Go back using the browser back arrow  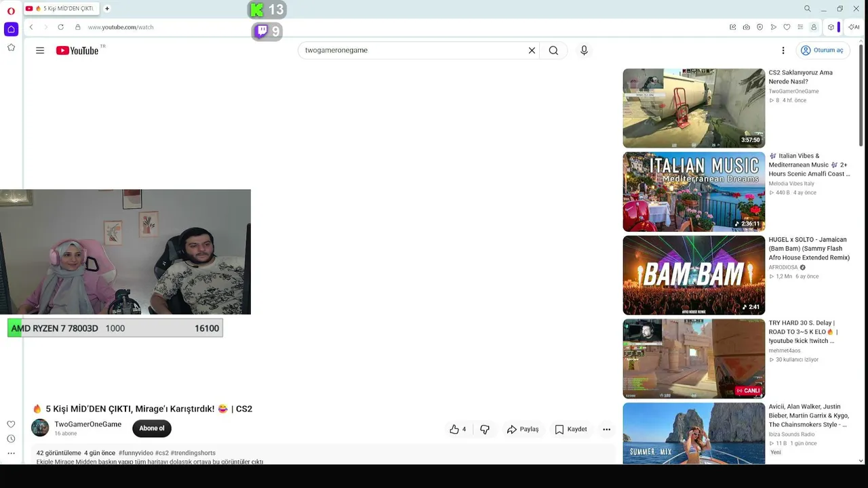[31, 27]
